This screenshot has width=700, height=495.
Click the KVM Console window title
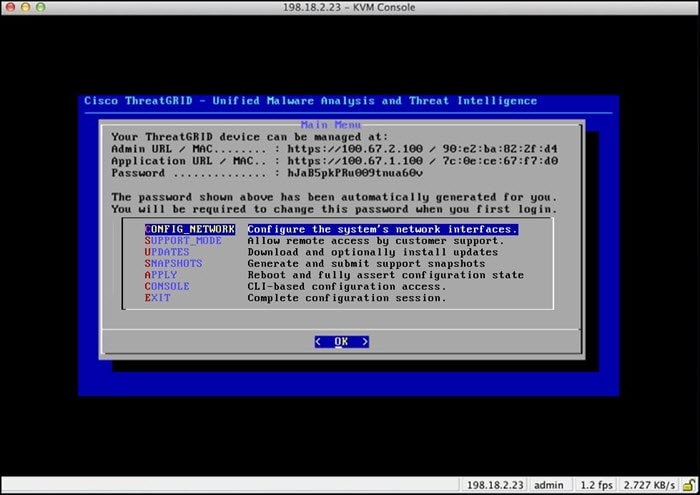pyautogui.click(x=349, y=7)
